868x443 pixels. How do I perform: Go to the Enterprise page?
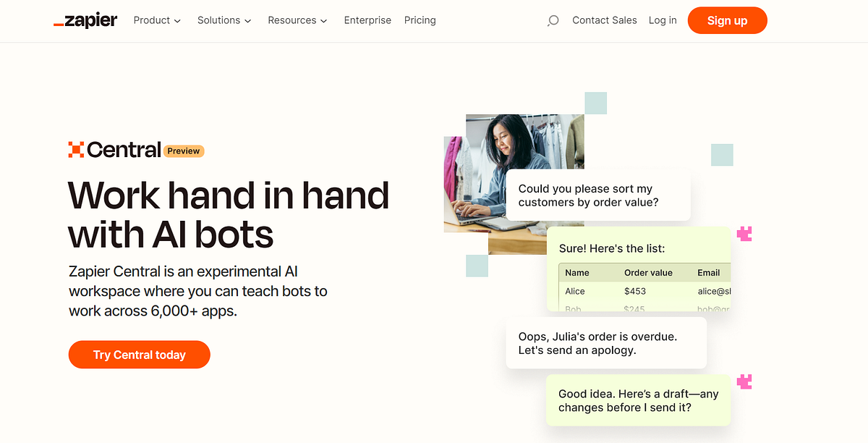tap(367, 20)
